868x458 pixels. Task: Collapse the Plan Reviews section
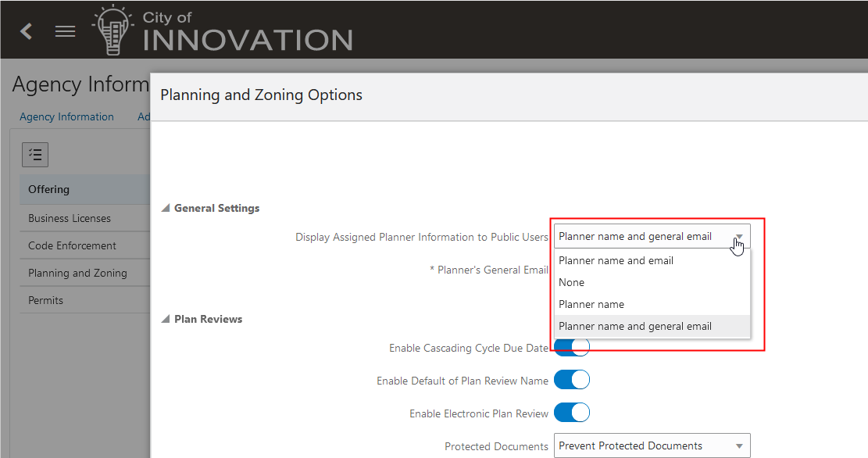165,320
